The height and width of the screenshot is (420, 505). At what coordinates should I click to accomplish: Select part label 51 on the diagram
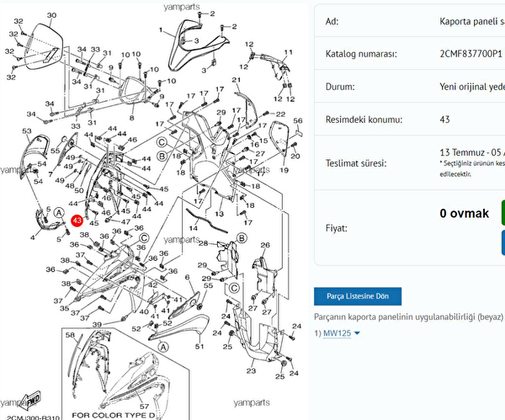(x=200, y=346)
